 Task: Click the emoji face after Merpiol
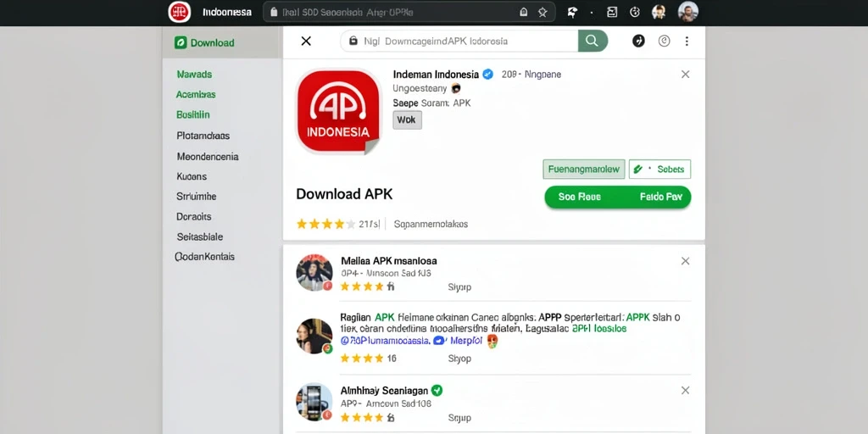(x=492, y=342)
